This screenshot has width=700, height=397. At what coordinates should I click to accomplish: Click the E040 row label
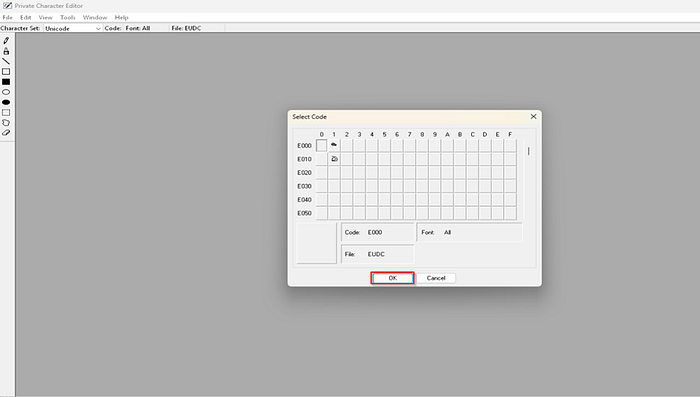coord(304,200)
